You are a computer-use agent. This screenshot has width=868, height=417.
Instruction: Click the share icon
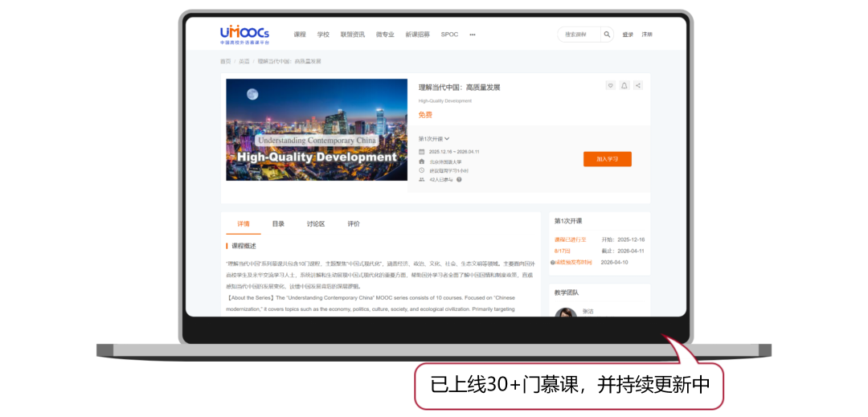pos(638,86)
